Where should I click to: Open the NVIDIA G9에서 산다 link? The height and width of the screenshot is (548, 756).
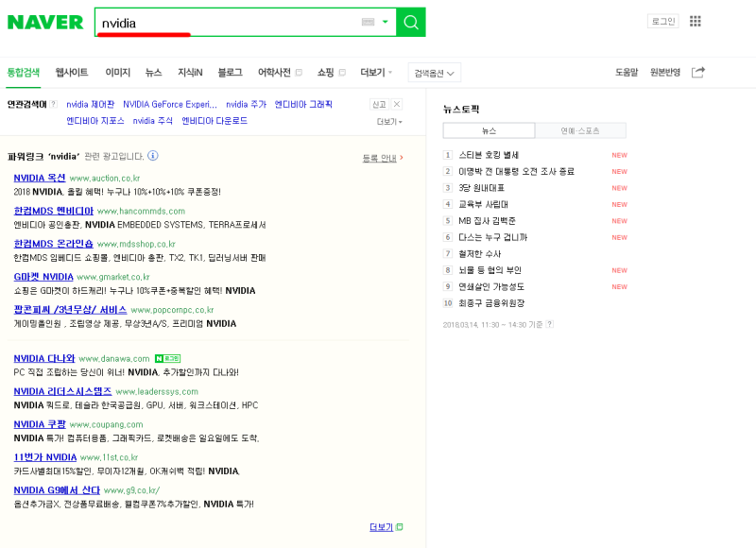[57, 490]
